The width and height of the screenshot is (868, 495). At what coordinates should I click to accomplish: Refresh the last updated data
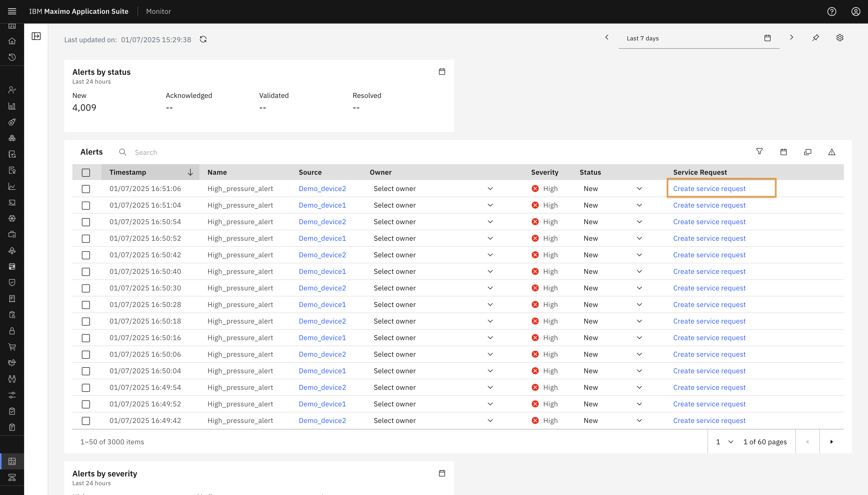(x=203, y=39)
